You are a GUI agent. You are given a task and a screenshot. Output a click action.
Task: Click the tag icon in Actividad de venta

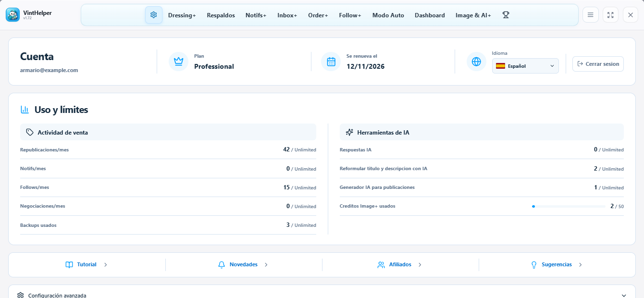(30, 132)
